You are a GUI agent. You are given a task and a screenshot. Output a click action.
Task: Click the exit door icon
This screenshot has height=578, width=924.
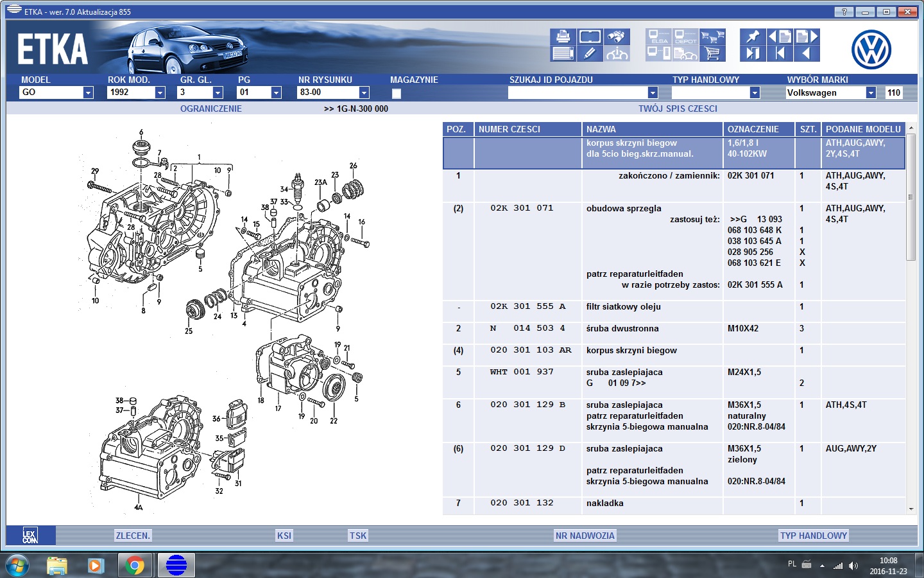point(753,53)
